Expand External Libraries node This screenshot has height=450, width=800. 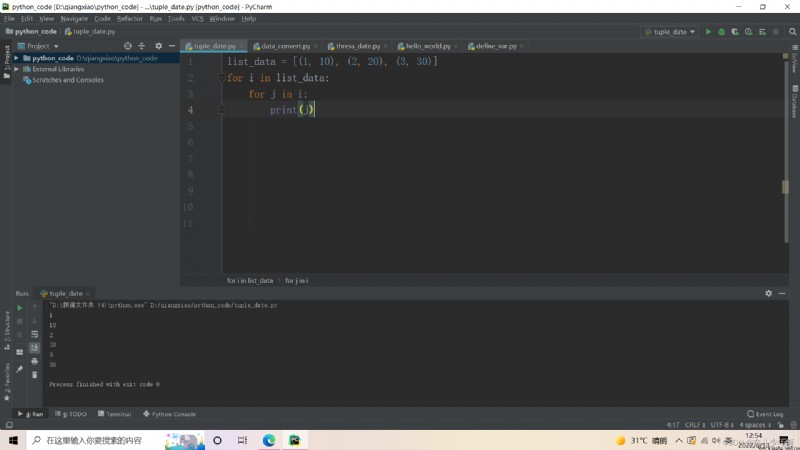17,69
